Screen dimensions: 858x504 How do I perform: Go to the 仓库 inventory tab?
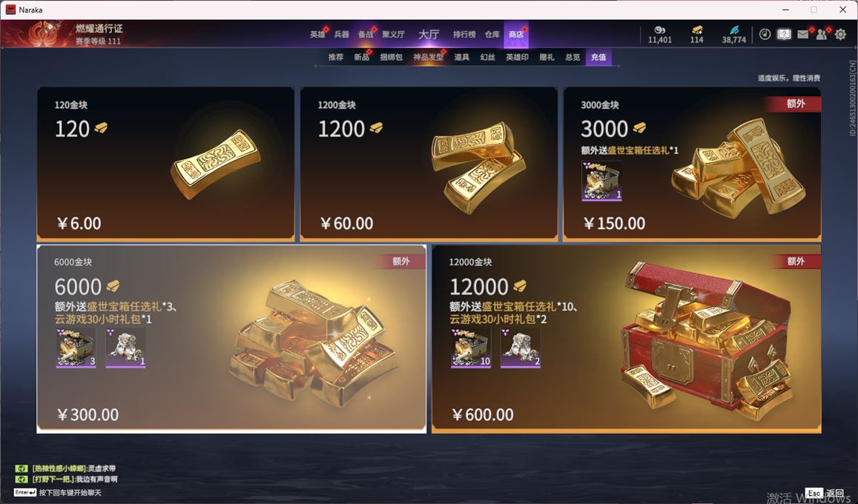492,34
